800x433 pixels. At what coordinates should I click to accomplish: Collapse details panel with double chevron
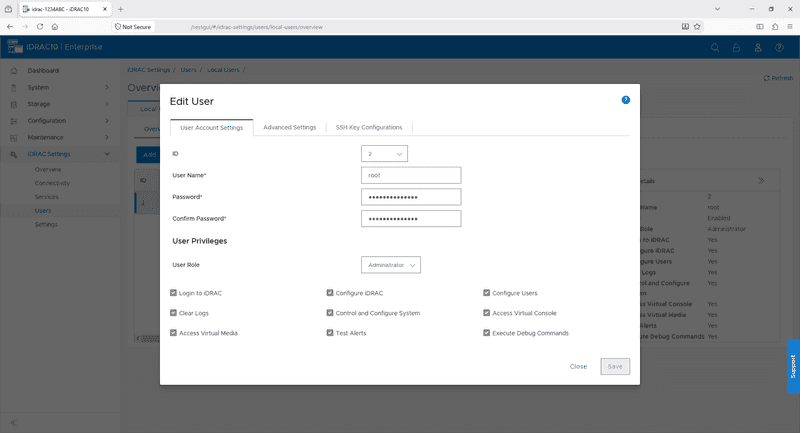[761, 181]
